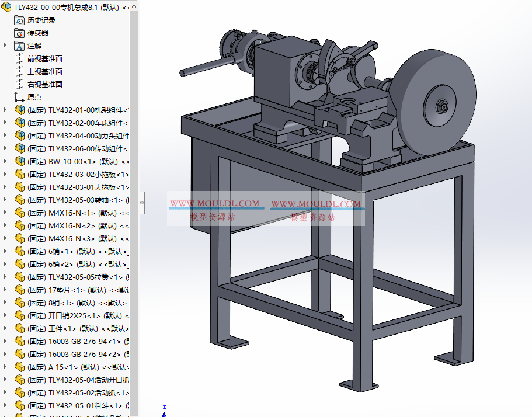Viewport: 532px width, 417px height.
Task: Expand the TLY432-04-00动力头组件 node
Action: (x=5, y=135)
